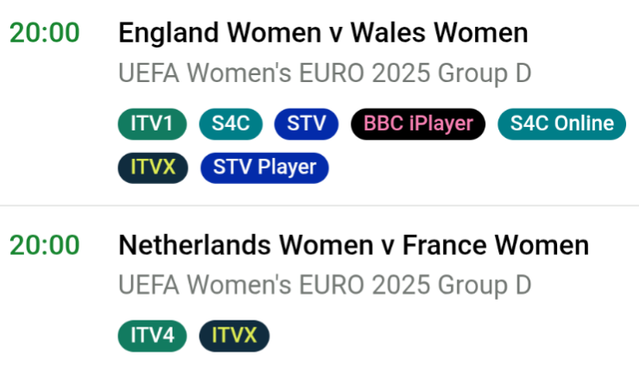This screenshot has height=368, width=639.
Task: Click the England Women team name
Action: coord(220,33)
